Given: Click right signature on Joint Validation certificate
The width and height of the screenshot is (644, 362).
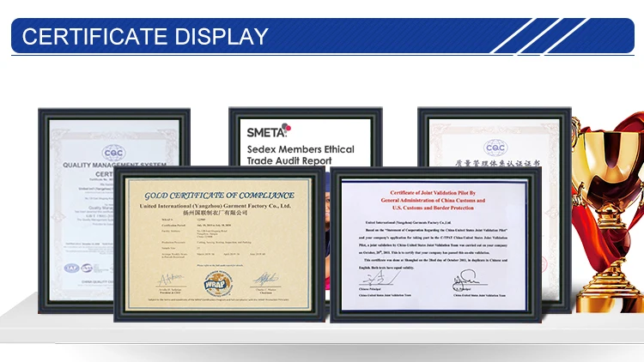Looking at the screenshot, I should [466, 280].
